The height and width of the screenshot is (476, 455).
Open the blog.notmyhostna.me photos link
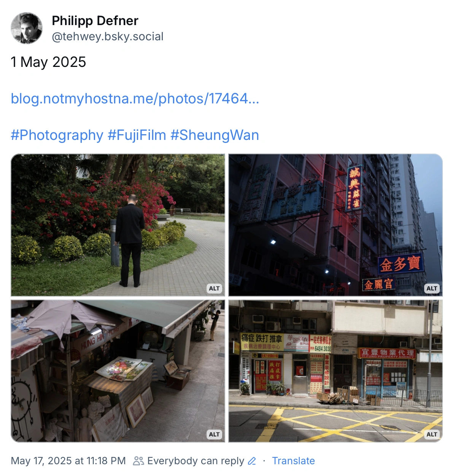click(135, 98)
